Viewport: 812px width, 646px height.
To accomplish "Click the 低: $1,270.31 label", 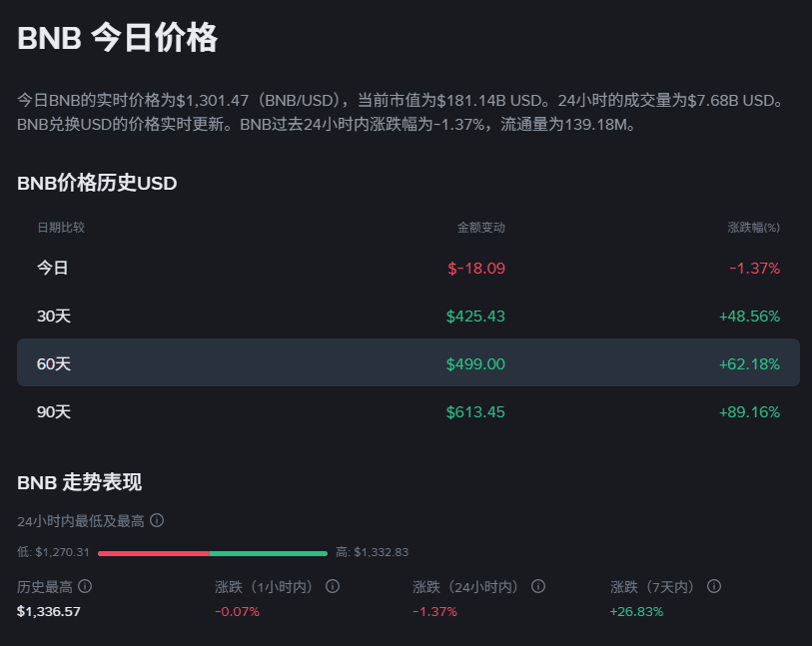I will 54,552.
